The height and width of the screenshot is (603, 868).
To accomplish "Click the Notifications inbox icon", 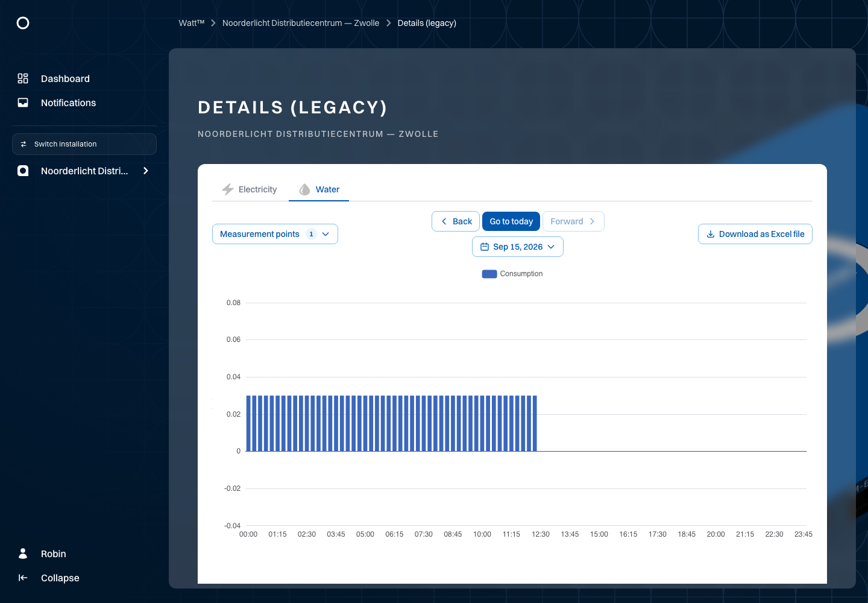I will (23, 103).
